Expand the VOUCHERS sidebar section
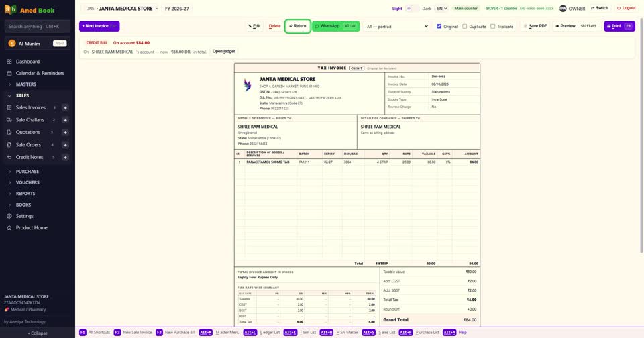The image size is (644, 338). point(28,182)
